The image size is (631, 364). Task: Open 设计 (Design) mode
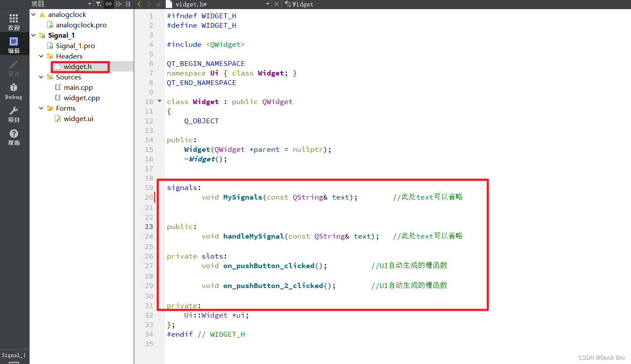(14, 68)
